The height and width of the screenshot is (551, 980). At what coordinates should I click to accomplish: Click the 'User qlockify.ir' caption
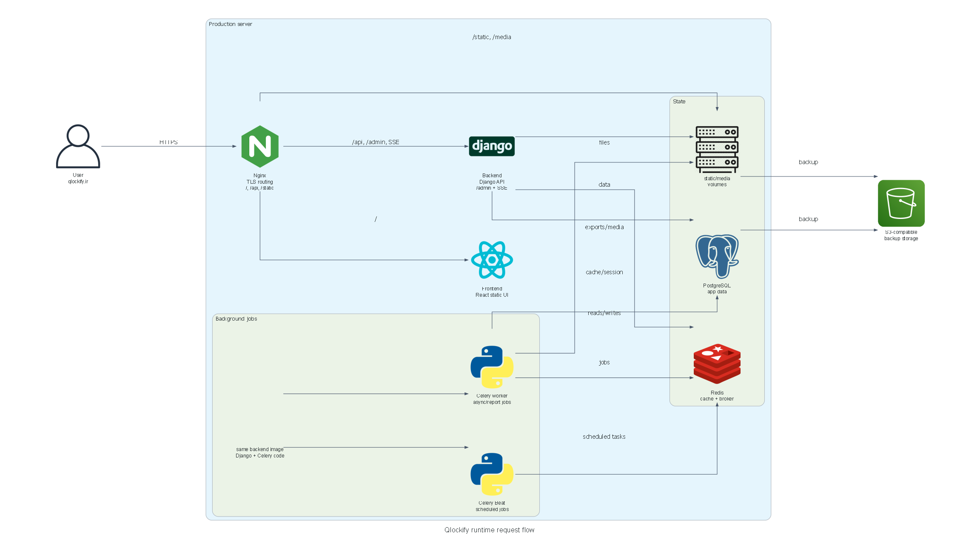[78, 178]
